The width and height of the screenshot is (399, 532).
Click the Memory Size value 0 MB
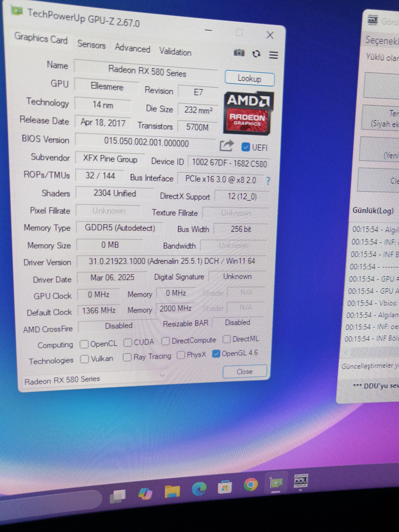click(110, 245)
